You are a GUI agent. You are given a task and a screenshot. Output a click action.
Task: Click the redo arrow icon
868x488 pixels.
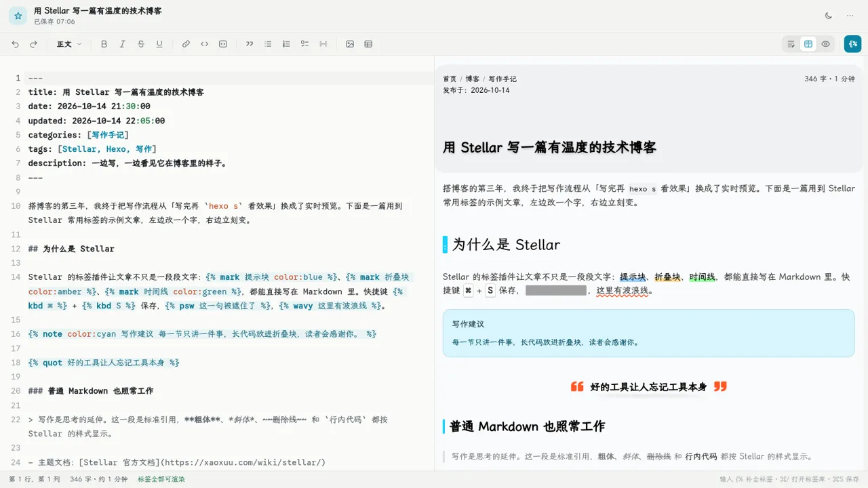point(33,44)
